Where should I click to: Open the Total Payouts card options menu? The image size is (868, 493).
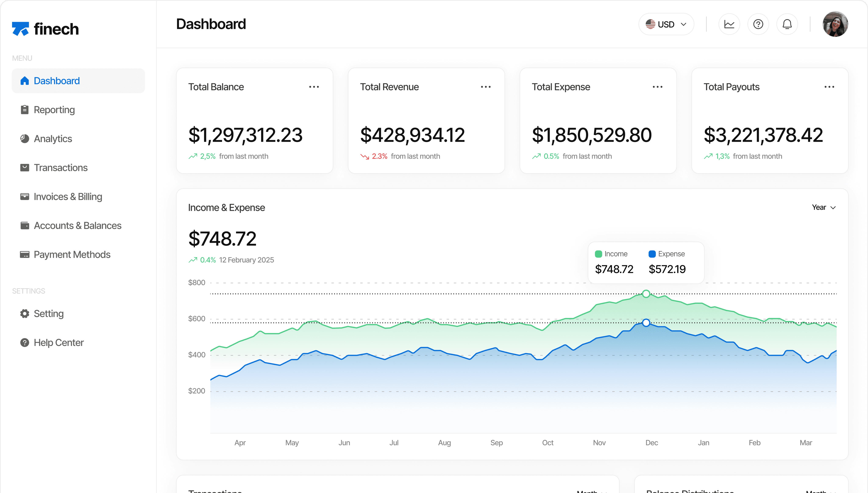829,87
